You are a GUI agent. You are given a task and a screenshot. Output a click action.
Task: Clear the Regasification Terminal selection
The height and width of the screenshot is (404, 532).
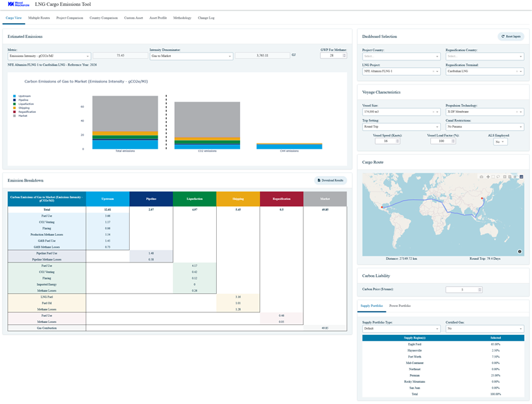pyautogui.click(x=517, y=70)
